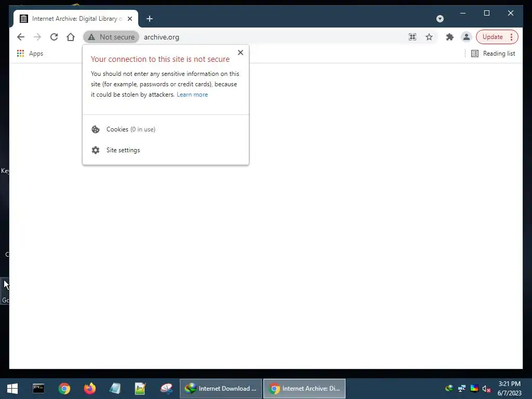Click the cookie icon in popup
This screenshot has height=399, width=532.
coord(96,129)
